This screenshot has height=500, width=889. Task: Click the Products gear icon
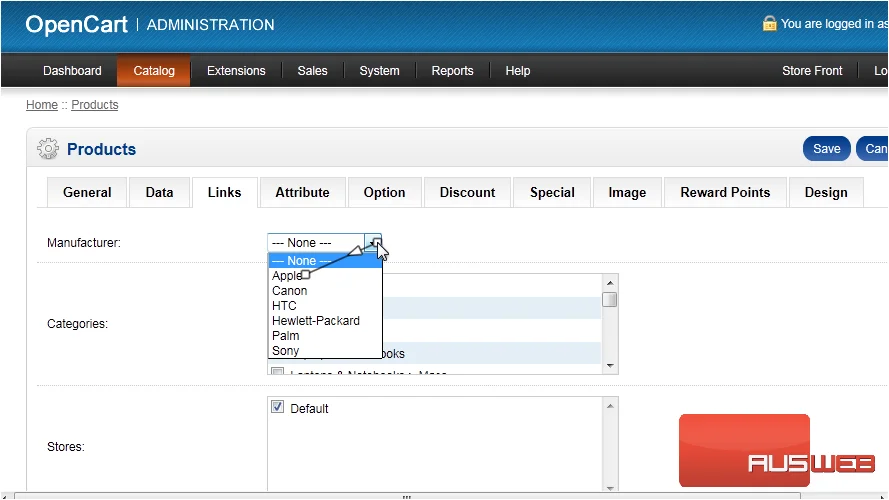(48, 149)
